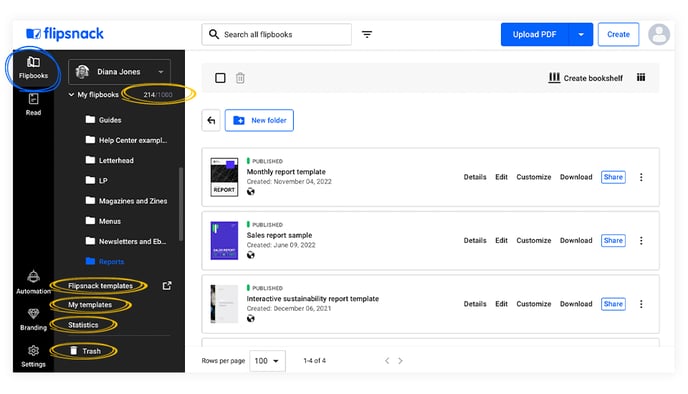Share the Monthly report template

[x=613, y=177]
